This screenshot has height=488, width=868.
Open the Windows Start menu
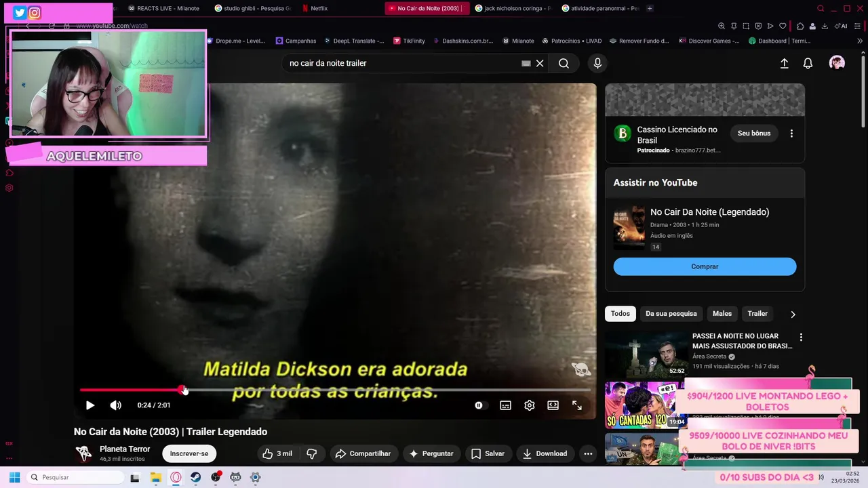14,477
